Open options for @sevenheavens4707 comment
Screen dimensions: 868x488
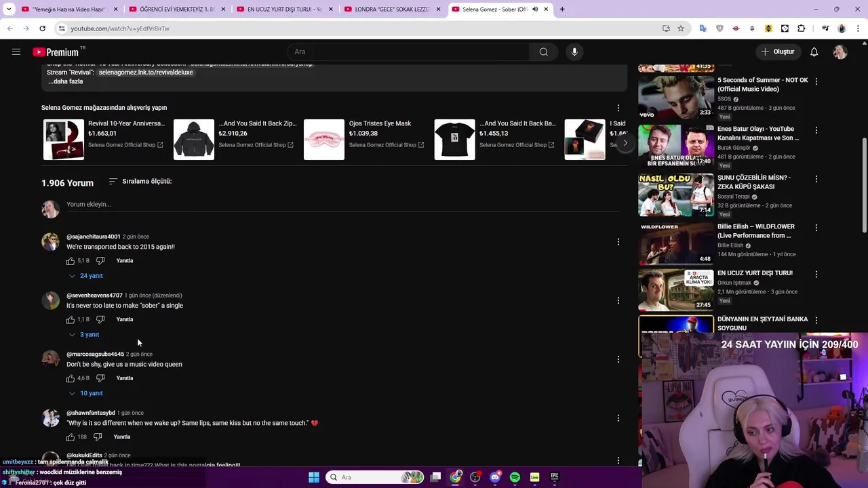coord(618,300)
